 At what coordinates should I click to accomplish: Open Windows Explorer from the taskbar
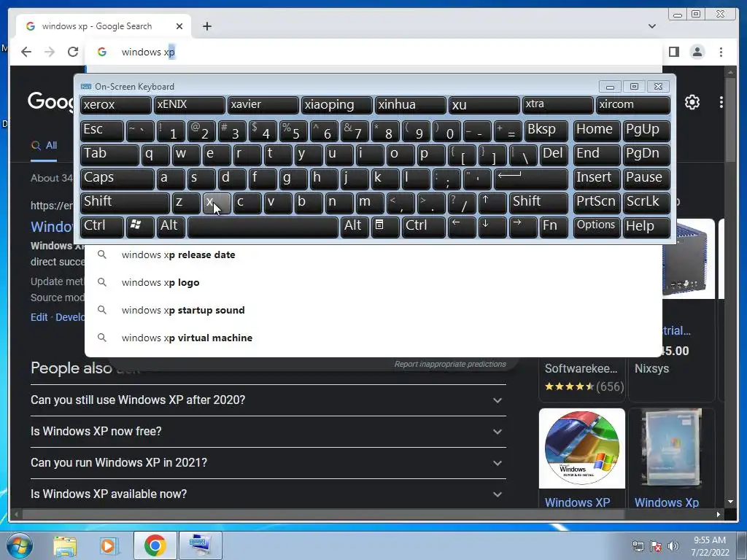tap(65, 545)
